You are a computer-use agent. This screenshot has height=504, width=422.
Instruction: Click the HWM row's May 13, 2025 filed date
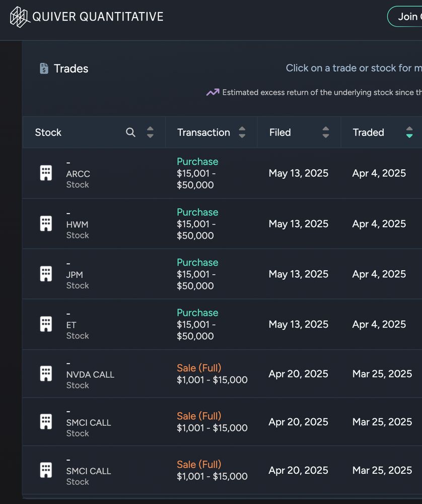[x=299, y=224]
